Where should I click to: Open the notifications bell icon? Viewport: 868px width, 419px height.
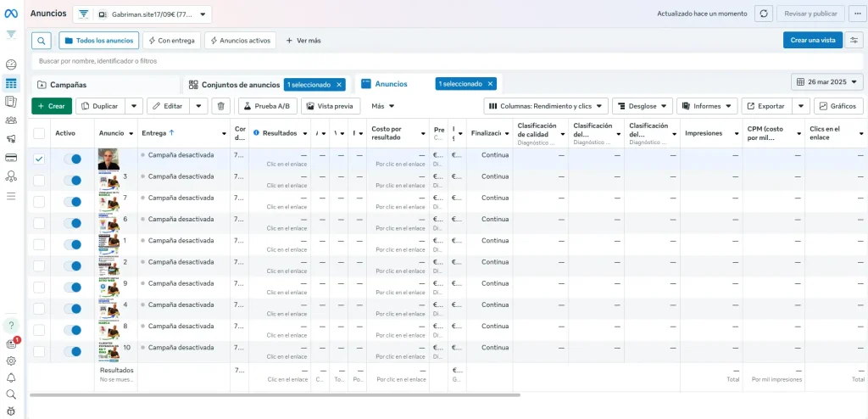point(11,378)
